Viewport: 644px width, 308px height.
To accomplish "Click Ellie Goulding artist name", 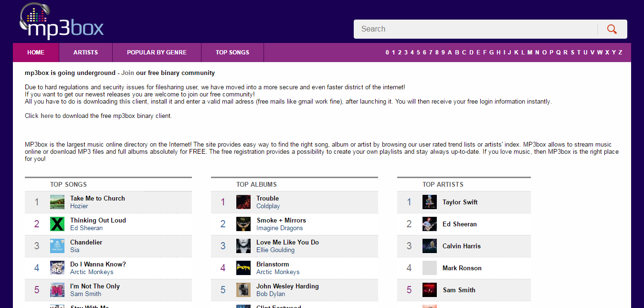I will [275, 250].
